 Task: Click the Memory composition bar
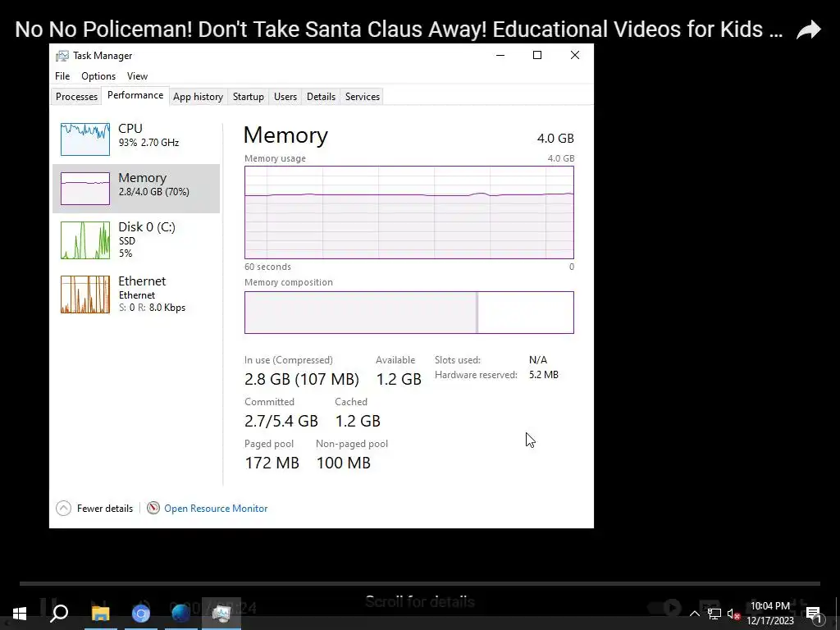click(x=409, y=313)
